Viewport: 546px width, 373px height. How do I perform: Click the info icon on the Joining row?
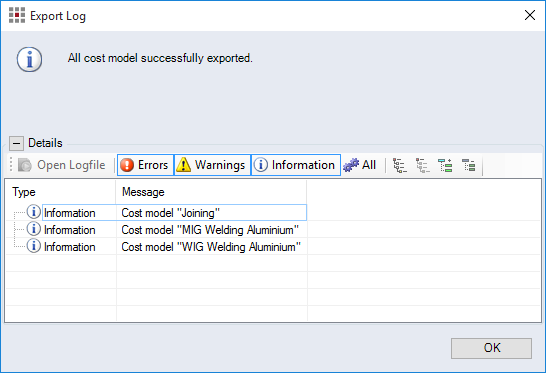(34, 212)
